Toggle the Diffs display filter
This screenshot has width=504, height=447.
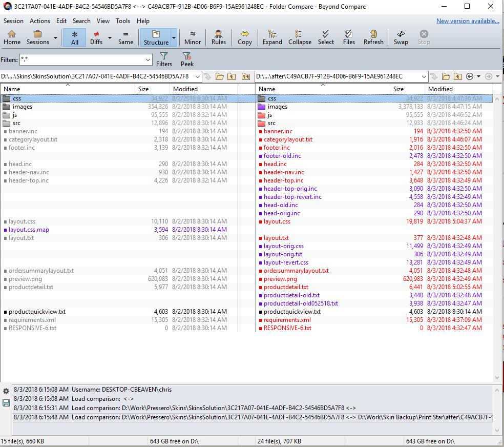(x=96, y=37)
